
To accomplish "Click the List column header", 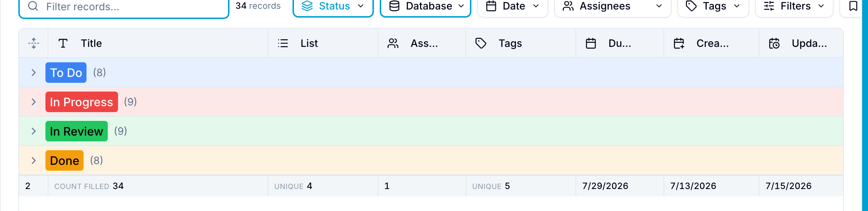I will coord(323,43).
